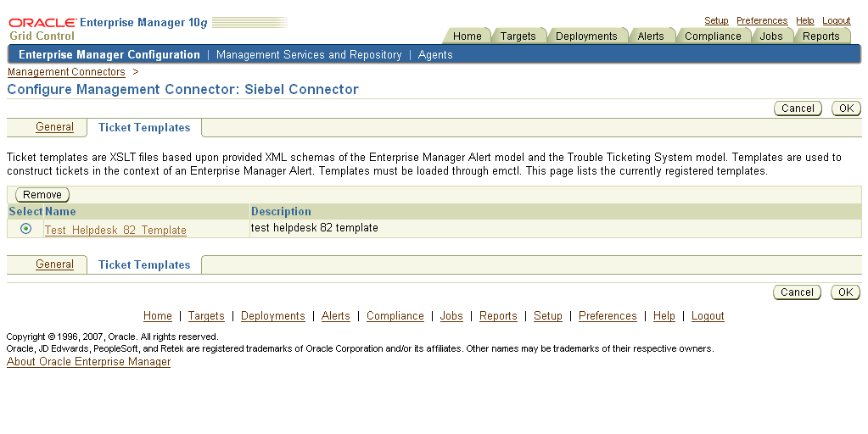Click the footer Alerts link
This screenshot has height=434, width=868.
(335, 315)
